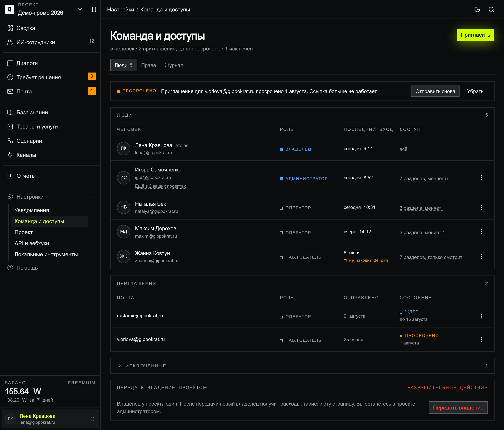The width and height of the screenshot is (504, 430).
Task: Click the База знаний book icon
Action: [x=10, y=112]
